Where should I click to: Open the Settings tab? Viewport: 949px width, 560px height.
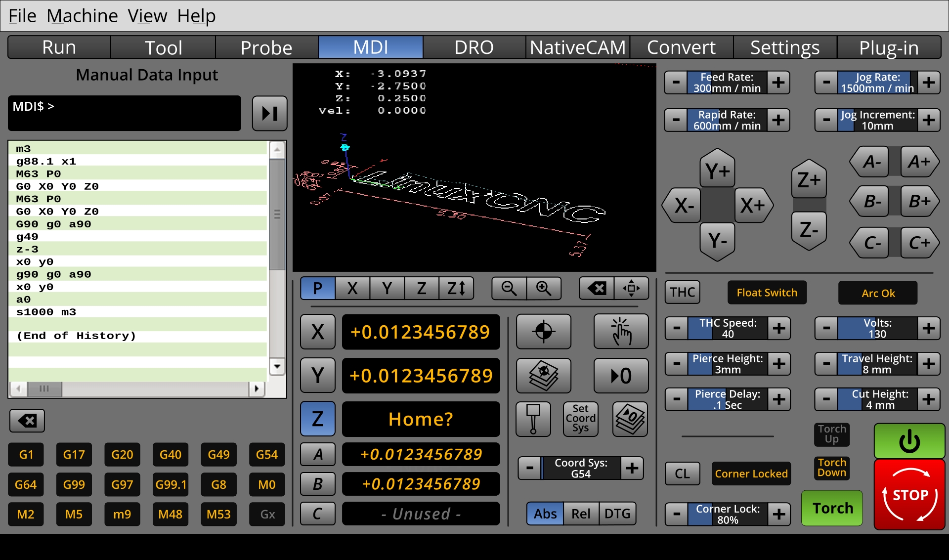point(785,47)
